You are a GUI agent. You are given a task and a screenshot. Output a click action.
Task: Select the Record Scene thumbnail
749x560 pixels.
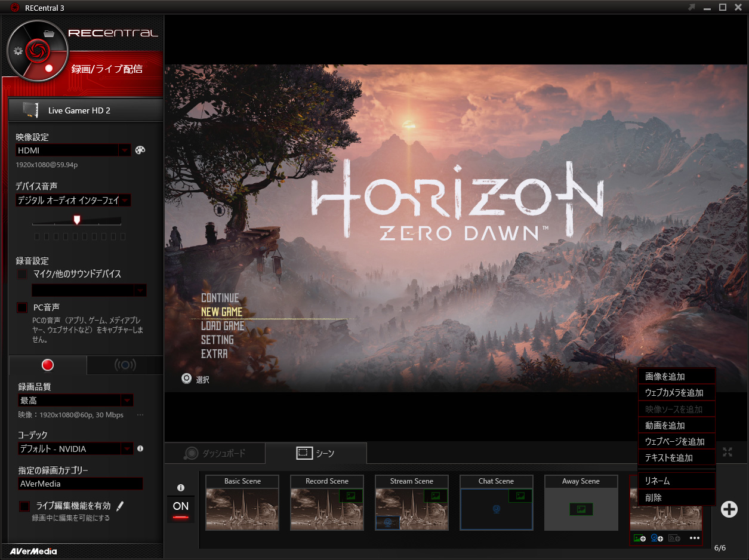(327, 503)
